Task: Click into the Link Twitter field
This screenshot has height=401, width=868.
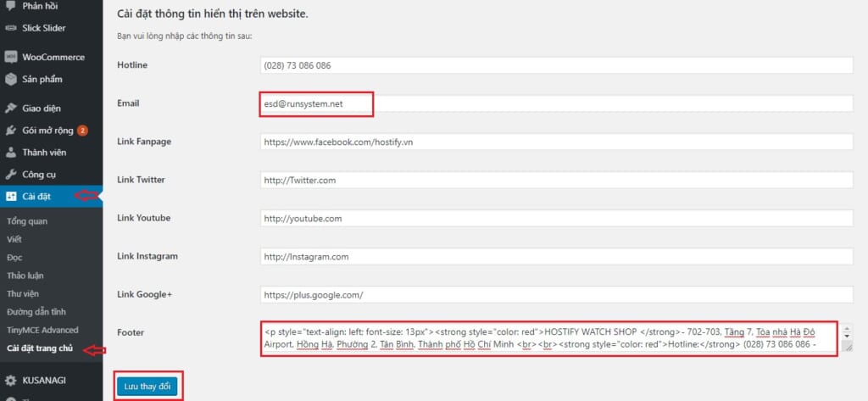Action: pos(556,180)
